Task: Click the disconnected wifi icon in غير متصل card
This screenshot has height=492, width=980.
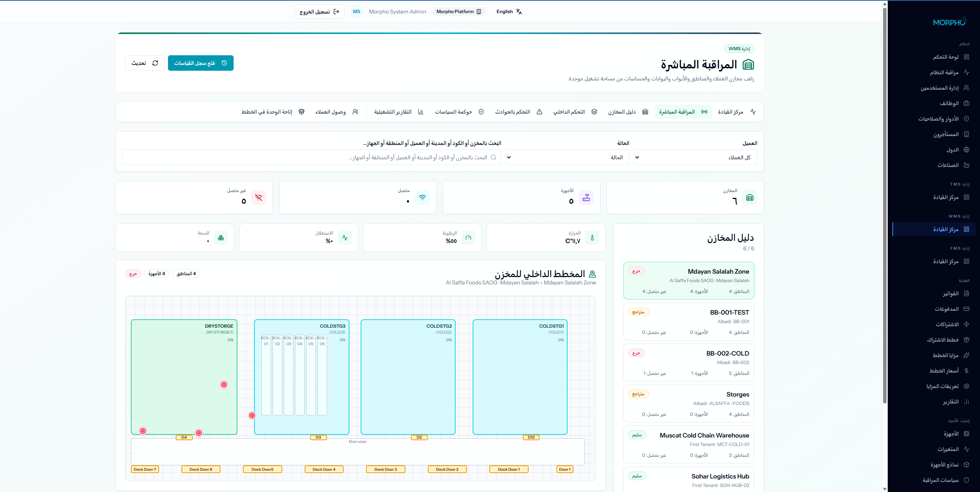Action: pyautogui.click(x=259, y=197)
